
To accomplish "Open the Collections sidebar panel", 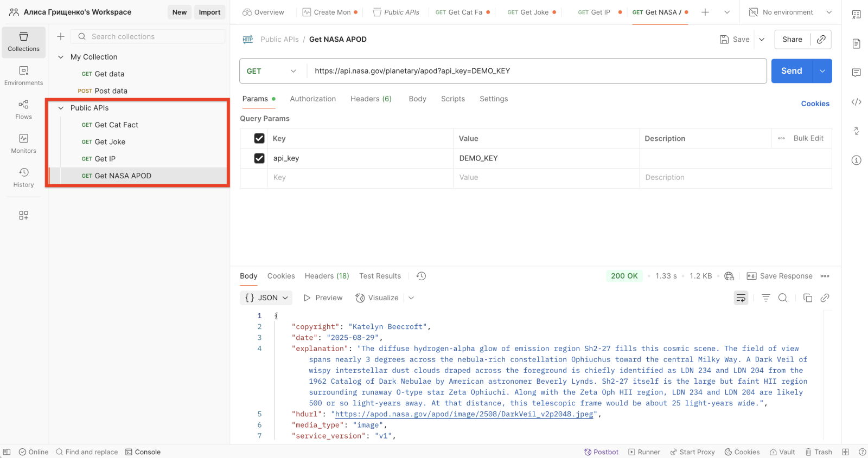I will point(24,42).
